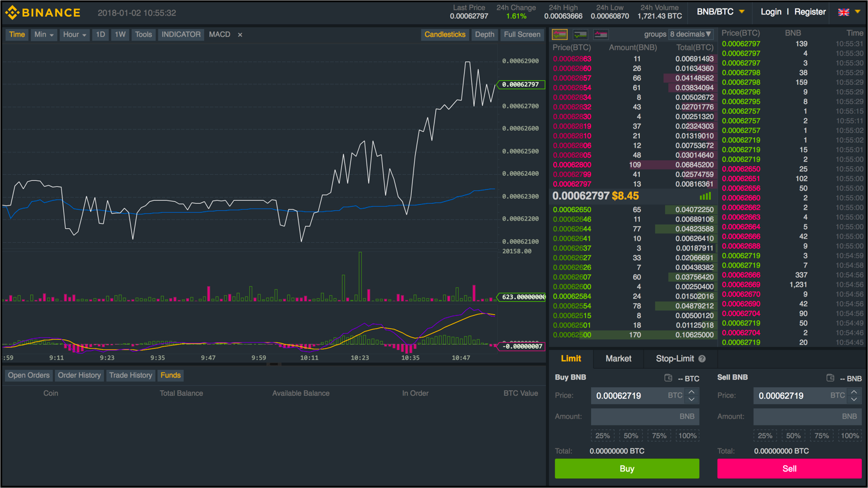Select the bid order at price 0.00062500
Viewport: 868px width, 488px height.
[x=633, y=335]
